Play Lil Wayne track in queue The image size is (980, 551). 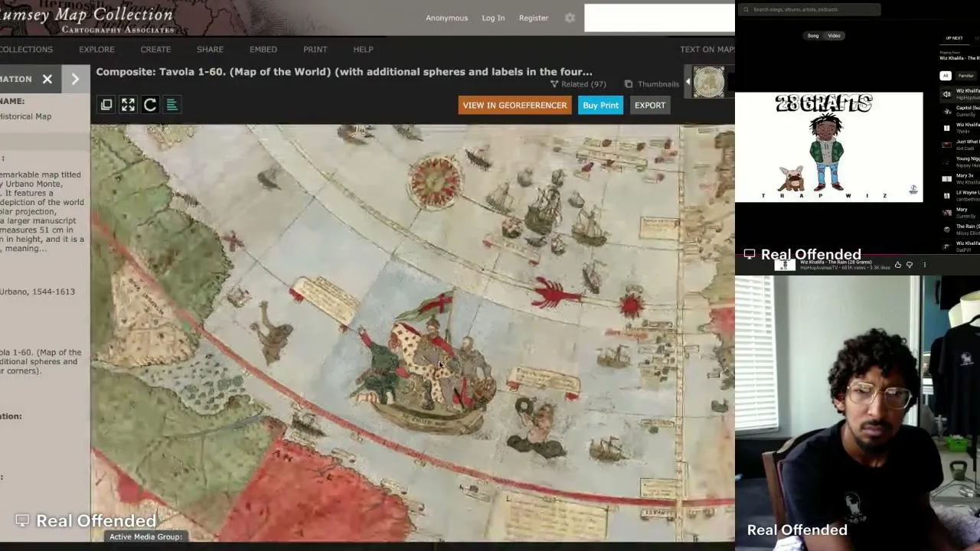click(x=960, y=196)
